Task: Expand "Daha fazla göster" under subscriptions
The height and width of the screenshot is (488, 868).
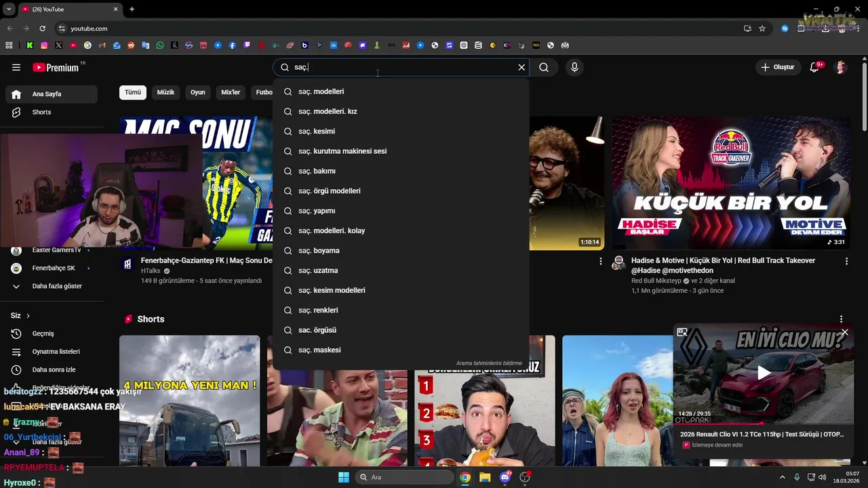Action: pos(52,286)
